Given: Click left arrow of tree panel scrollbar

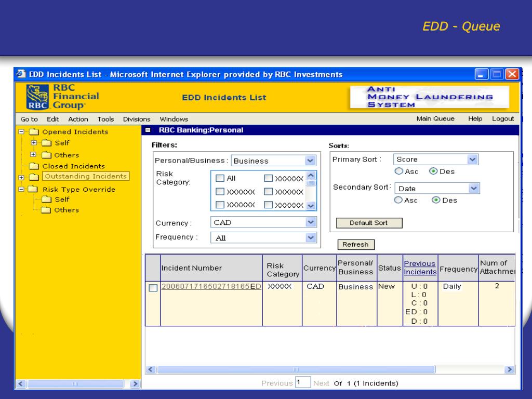Looking at the screenshot, I should [x=20, y=384].
